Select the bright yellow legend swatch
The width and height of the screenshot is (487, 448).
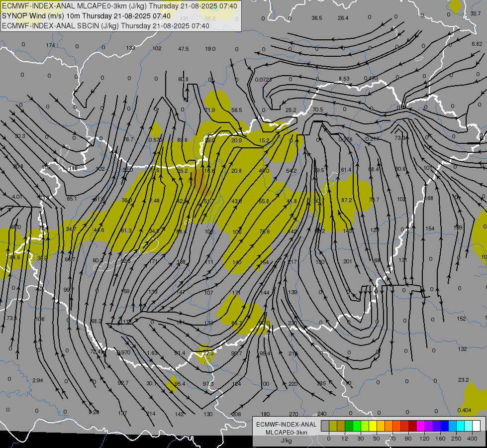point(373,426)
